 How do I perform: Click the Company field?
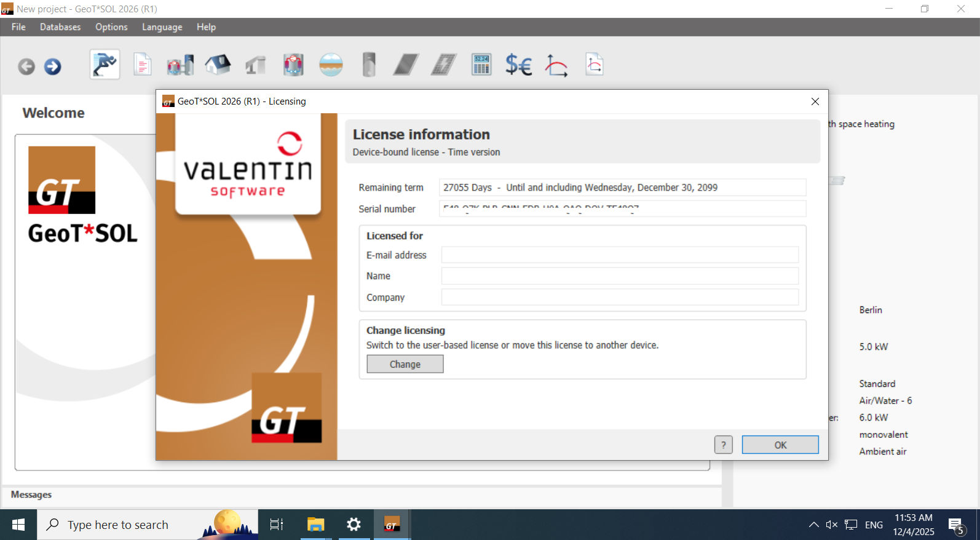point(620,297)
